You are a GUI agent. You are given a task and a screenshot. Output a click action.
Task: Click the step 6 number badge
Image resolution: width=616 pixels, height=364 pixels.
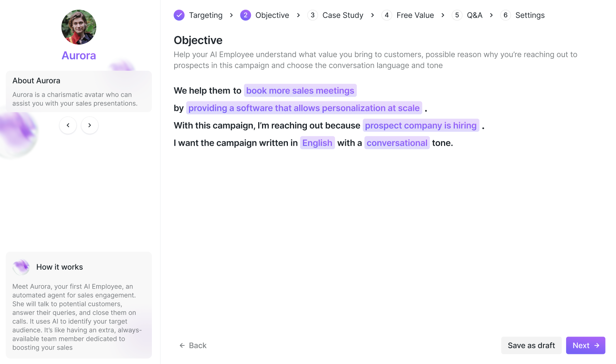(x=505, y=15)
